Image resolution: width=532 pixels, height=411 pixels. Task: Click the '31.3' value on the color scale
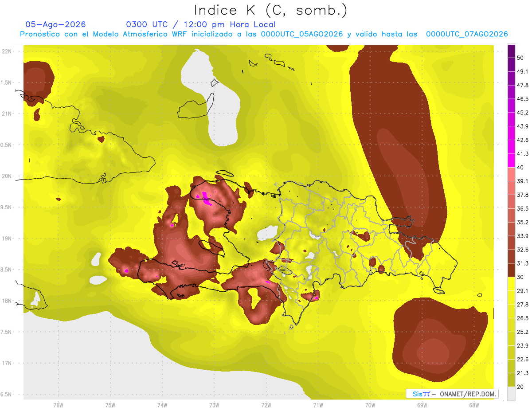tap(523, 263)
